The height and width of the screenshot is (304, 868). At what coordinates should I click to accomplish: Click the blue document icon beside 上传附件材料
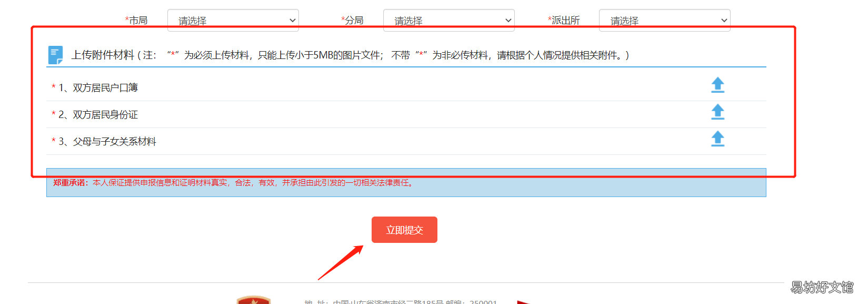point(55,55)
